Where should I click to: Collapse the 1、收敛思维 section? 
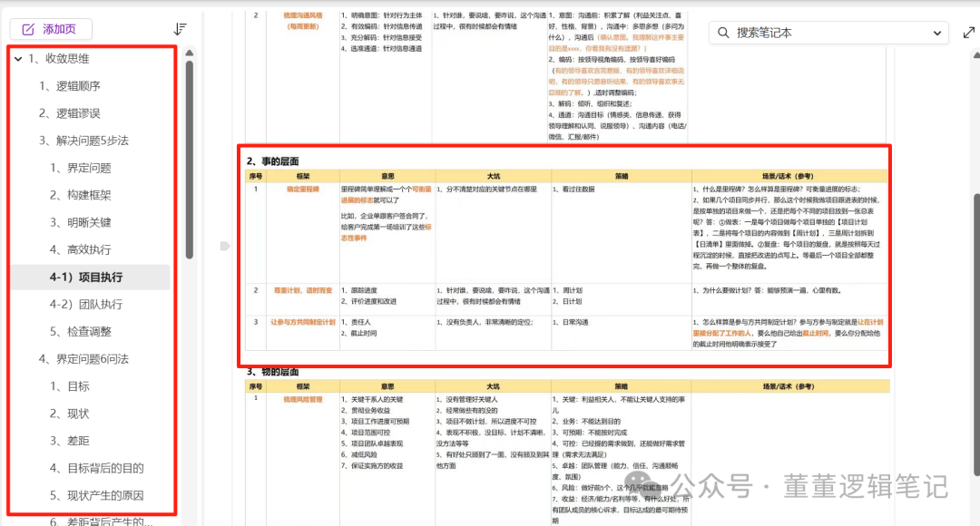pyautogui.click(x=18, y=59)
